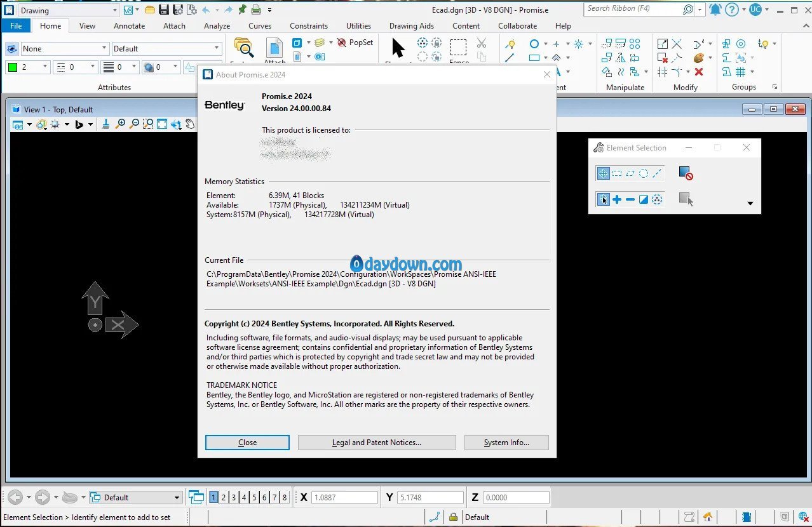Open the Default view group dropdown at bottom
This screenshot has width=812, height=527.
(137, 497)
